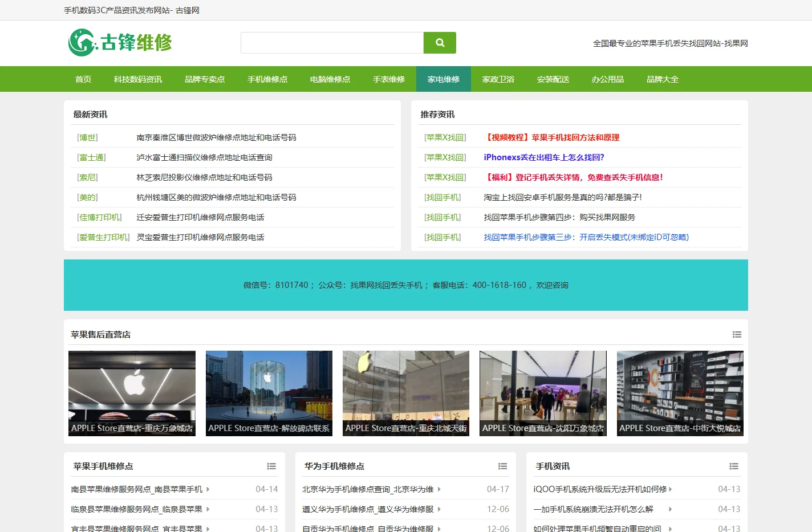Open 【福利】登记手机丢失详情 link
Image resolution: width=812 pixels, height=532 pixels.
[574, 177]
